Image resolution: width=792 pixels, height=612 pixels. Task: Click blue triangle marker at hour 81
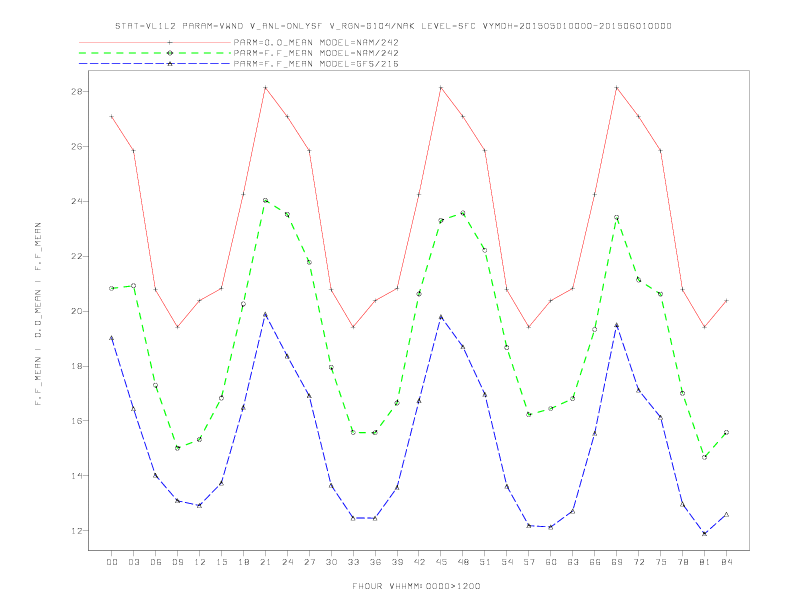[x=705, y=533]
